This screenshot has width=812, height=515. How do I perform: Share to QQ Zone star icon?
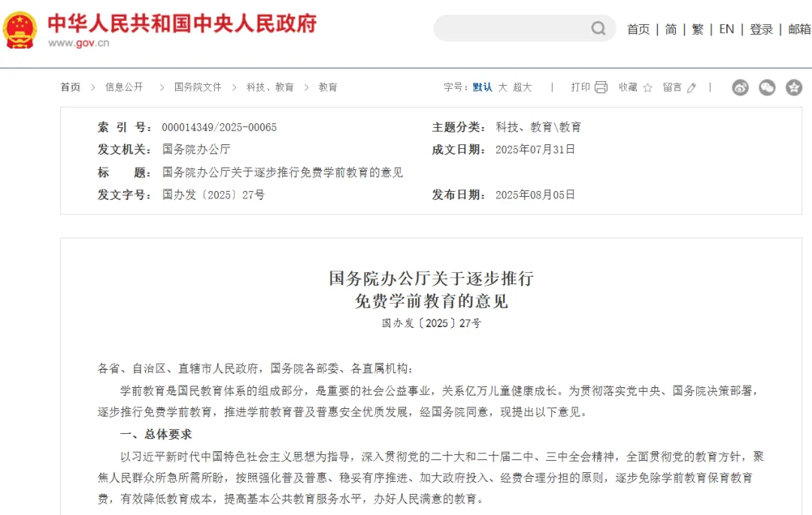coord(794,87)
